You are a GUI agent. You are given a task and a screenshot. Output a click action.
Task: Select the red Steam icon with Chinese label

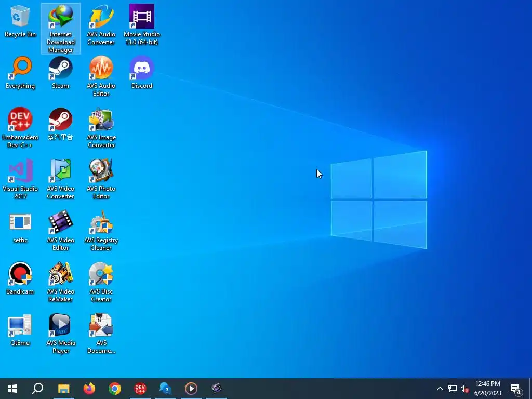(x=60, y=124)
